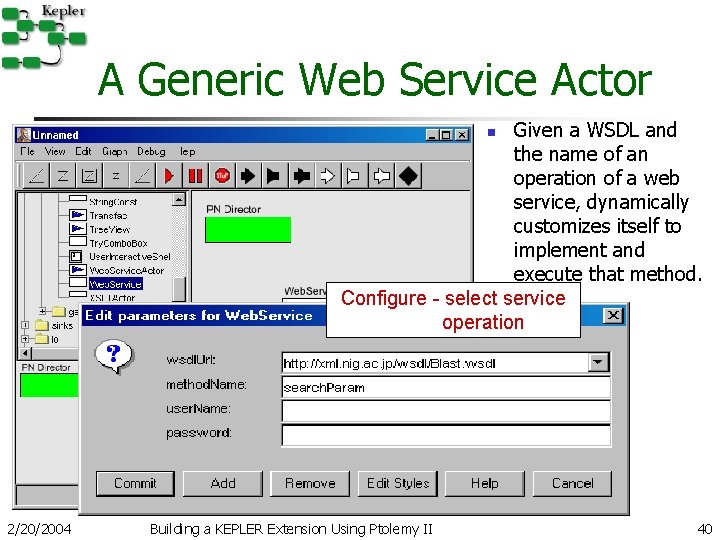This screenshot has height=540, width=720.
Task: Click the Cancel button
Action: coord(573,484)
